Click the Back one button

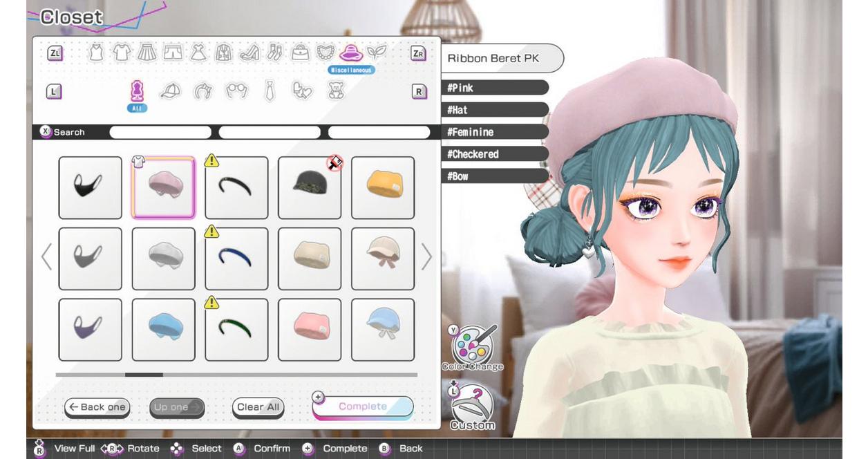(x=97, y=407)
